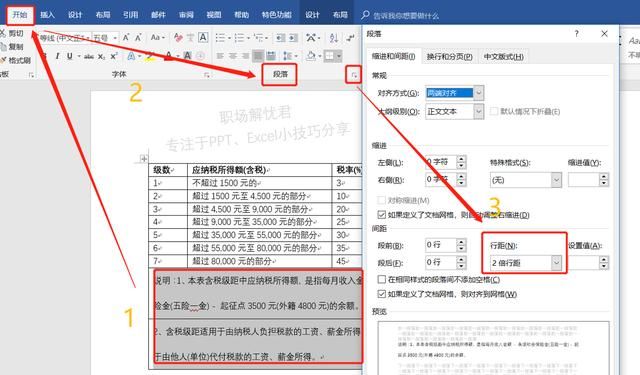Toggle italic formatting in the ribbon
Image resolution: width=640 pixels, height=375 pixels.
pos(57,56)
